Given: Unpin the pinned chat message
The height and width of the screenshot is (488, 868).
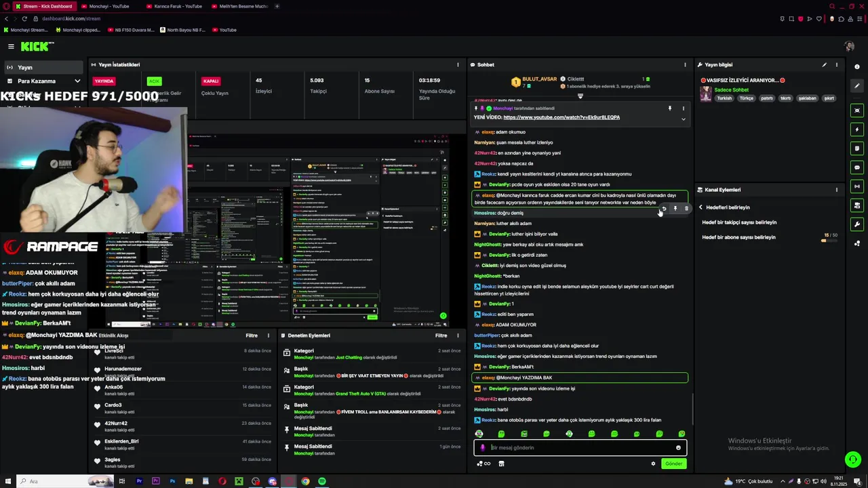Looking at the screenshot, I should point(669,108).
